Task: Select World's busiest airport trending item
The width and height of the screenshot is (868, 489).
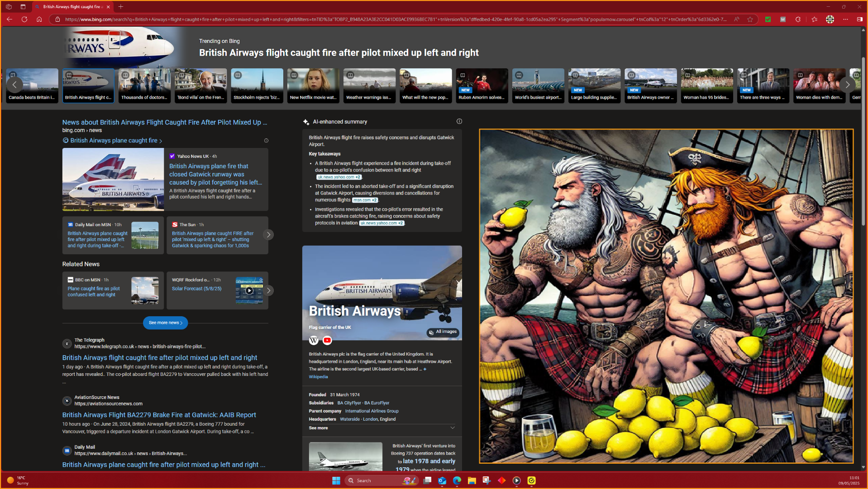Action: [538, 85]
